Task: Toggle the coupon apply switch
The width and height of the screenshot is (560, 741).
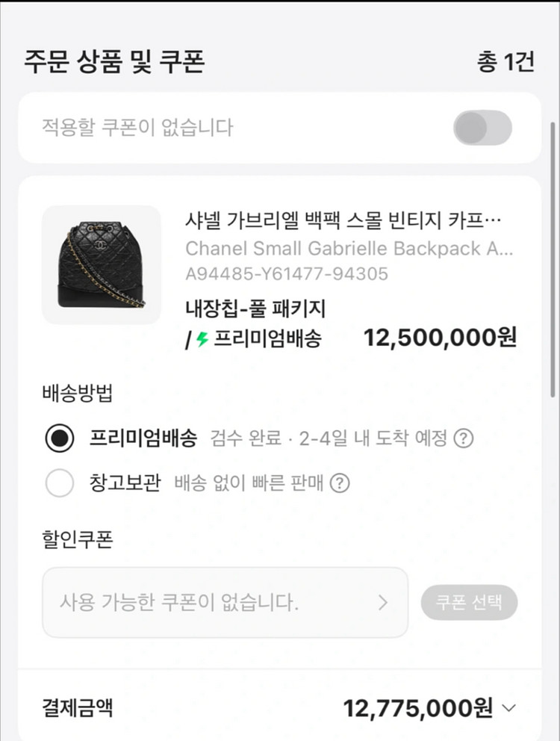Action: point(482,128)
